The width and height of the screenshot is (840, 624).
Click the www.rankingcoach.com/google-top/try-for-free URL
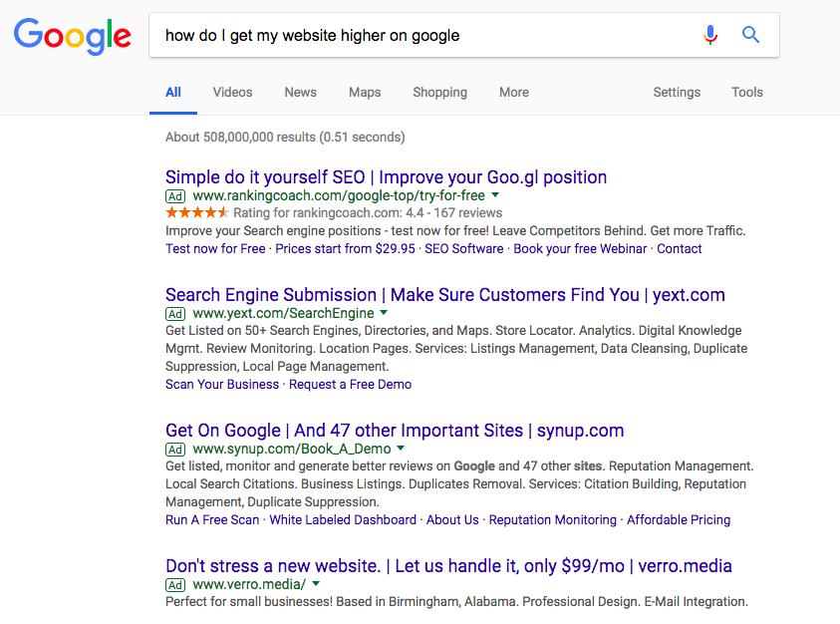pyautogui.click(x=339, y=195)
